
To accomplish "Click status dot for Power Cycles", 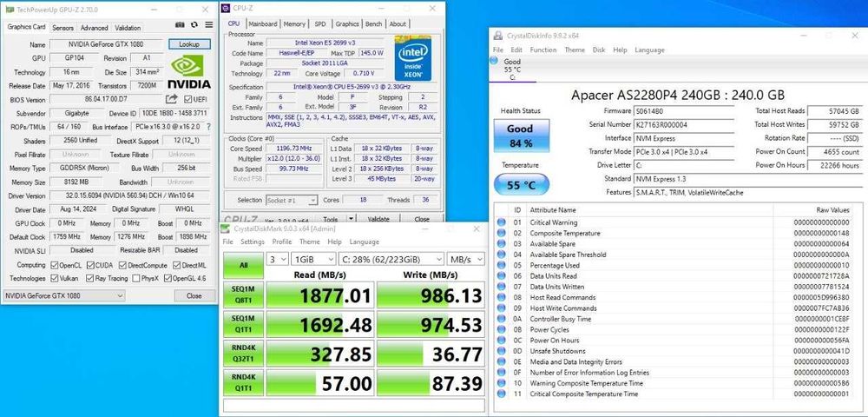I will click(502, 329).
